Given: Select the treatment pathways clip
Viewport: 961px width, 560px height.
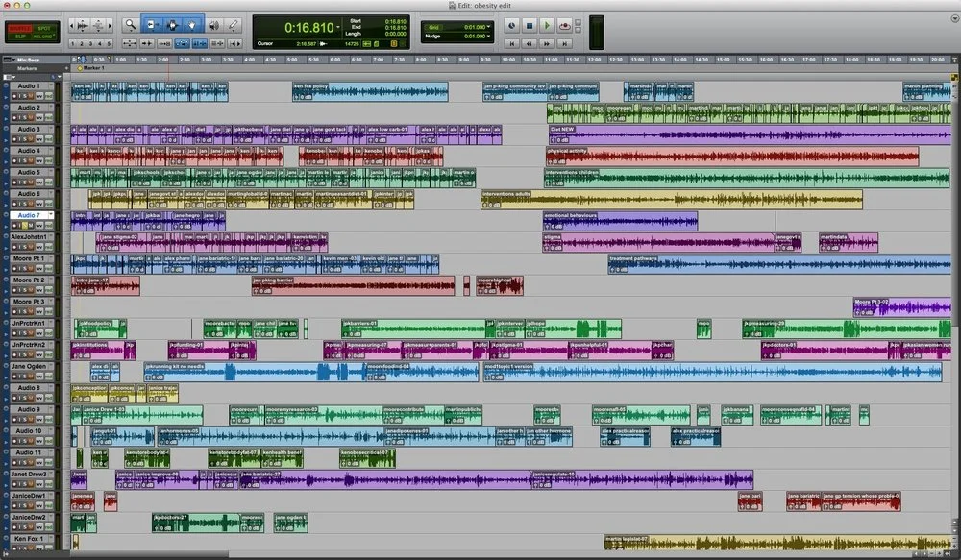Looking at the screenshot, I should [x=779, y=264].
